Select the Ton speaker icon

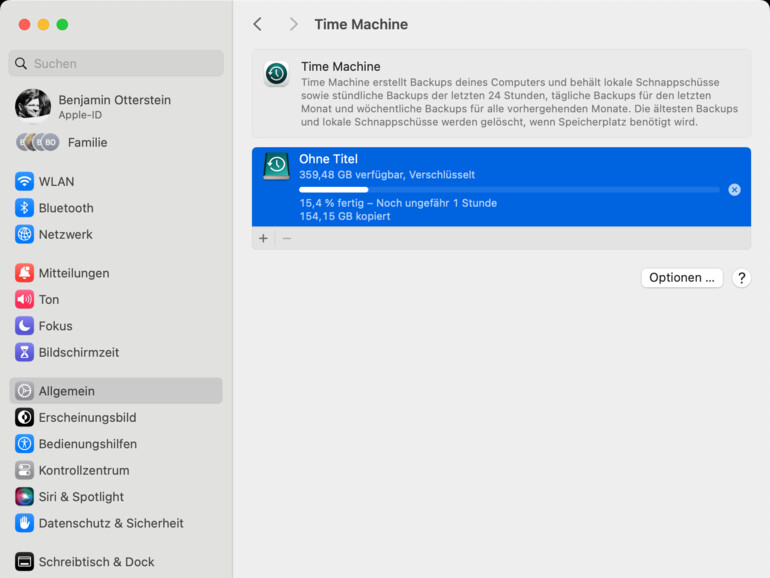(x=24, y=299)
